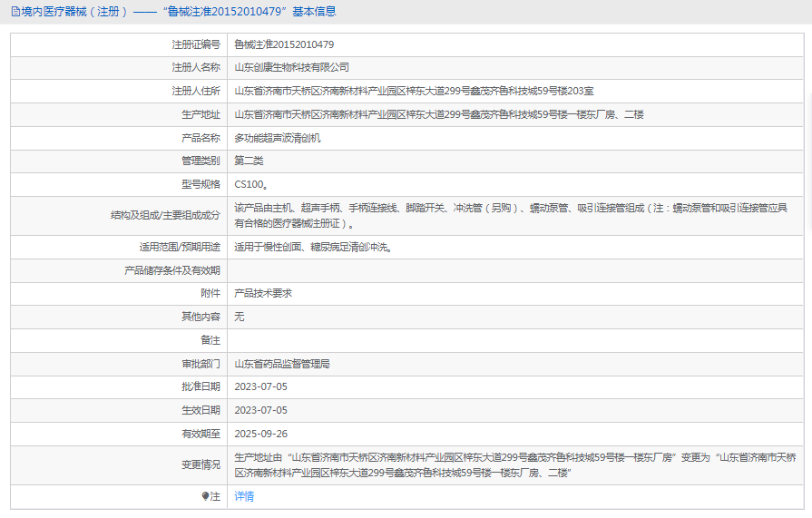Click registrant name 山东创康生物科技有限公司
Image resolution: width=812 pixels, height=518 pixels.
(291, 67)
